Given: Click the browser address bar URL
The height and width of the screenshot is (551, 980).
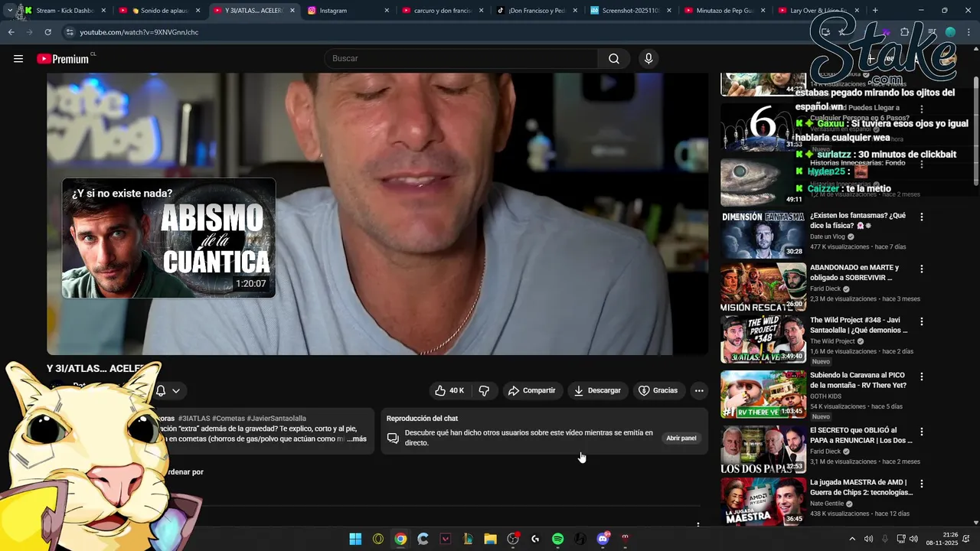Looking at the screenshot, I should point(139,32).
